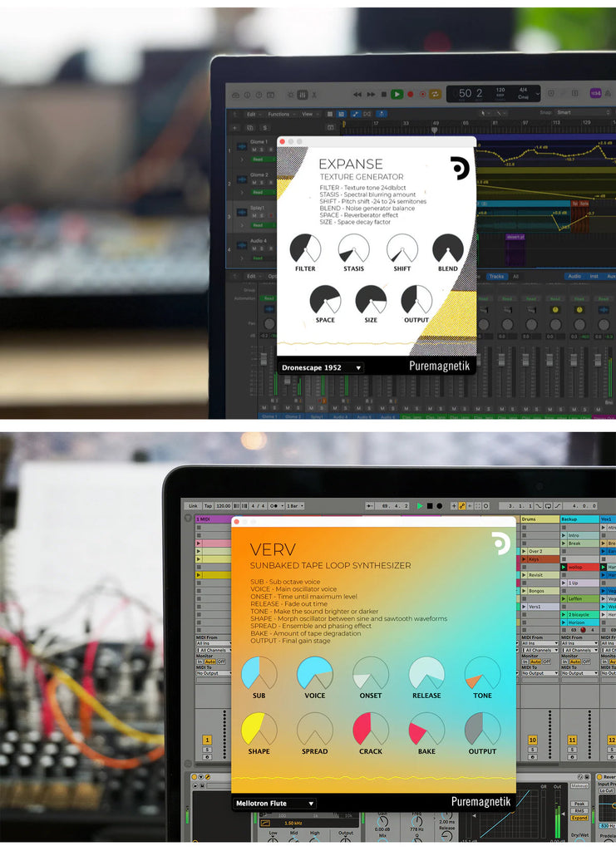Launch the Break clip in Backup track
The height and width of the screenshot is (851, 616).
click(564, 544)
